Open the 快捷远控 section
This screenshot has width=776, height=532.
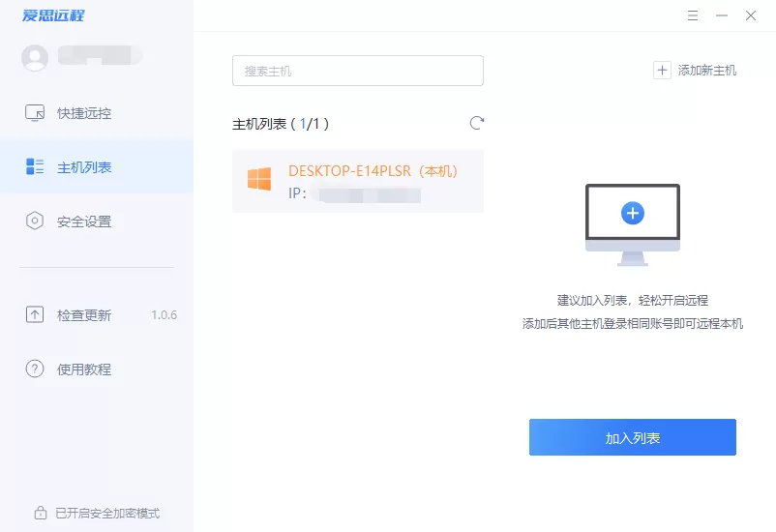[x=97, y=113]
